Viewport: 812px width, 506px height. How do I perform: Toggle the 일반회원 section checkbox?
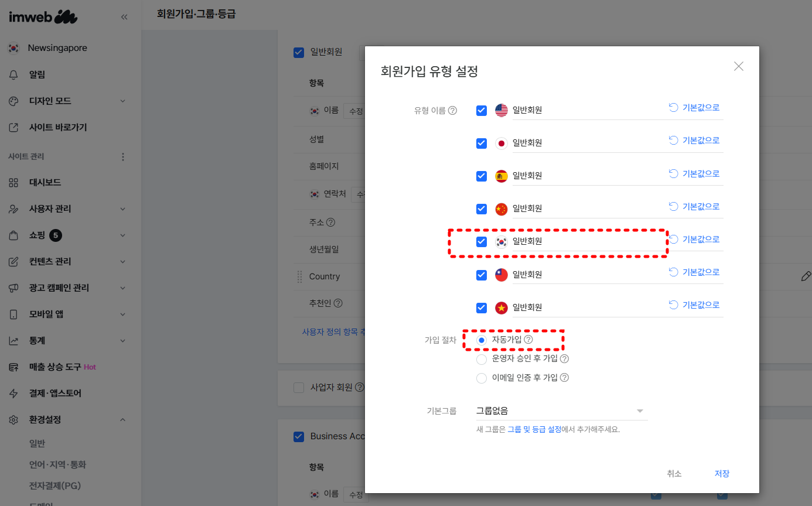coord(299,53)
